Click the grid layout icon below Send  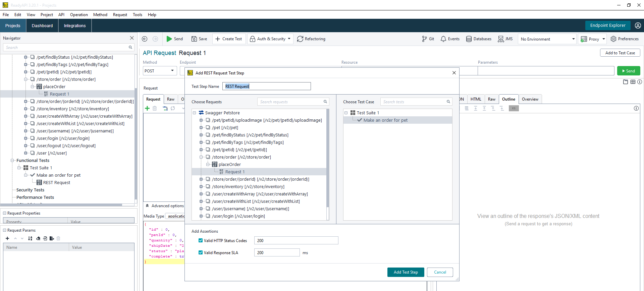click(x=633, y=82)
